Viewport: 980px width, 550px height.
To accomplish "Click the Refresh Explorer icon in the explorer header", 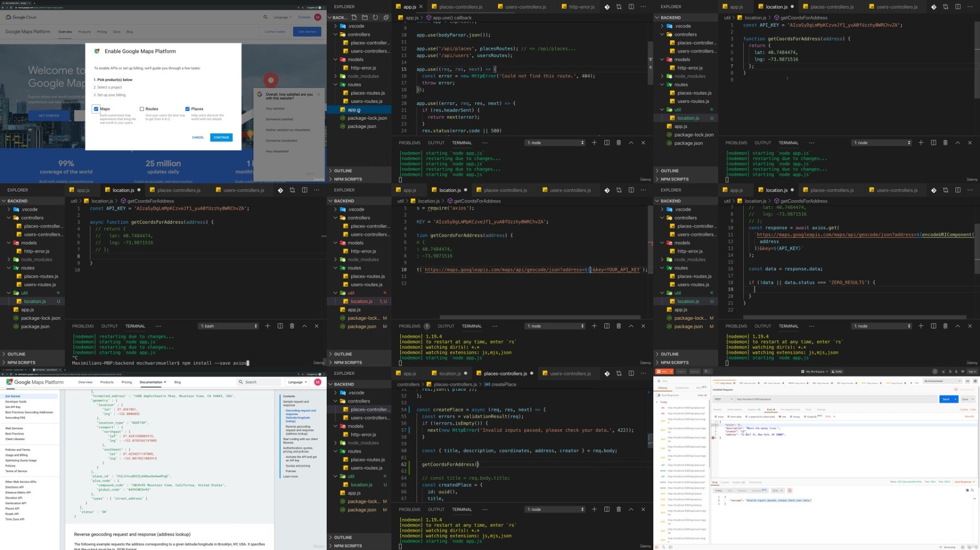I will 375,17.
